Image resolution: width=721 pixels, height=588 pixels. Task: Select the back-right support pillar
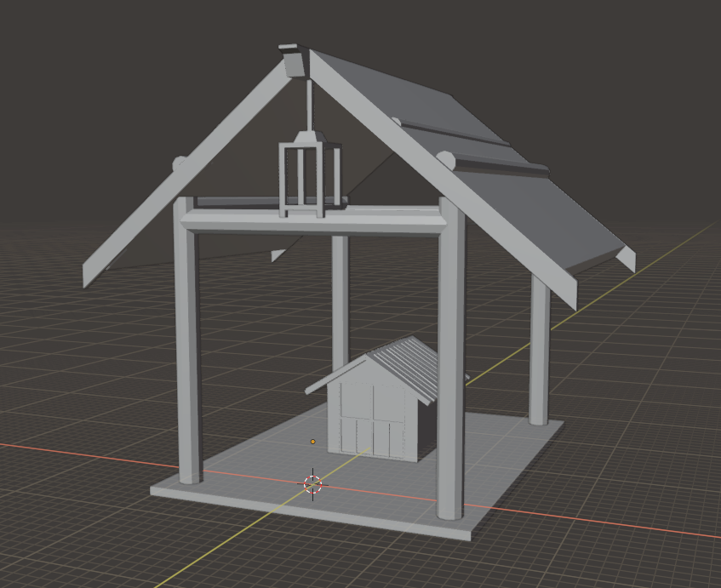coord(539,350)
